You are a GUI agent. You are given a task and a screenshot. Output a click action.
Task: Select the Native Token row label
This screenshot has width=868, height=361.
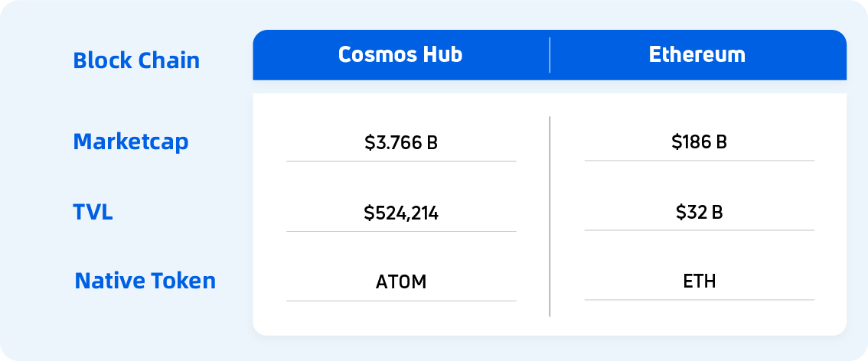tap(145, 281)
